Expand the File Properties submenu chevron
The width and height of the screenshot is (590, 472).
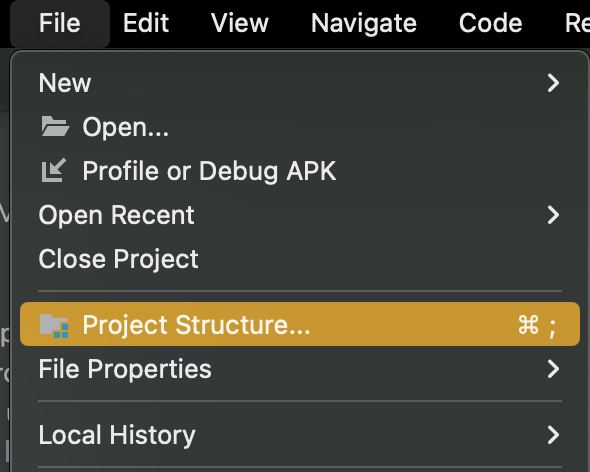coord(553,369)
